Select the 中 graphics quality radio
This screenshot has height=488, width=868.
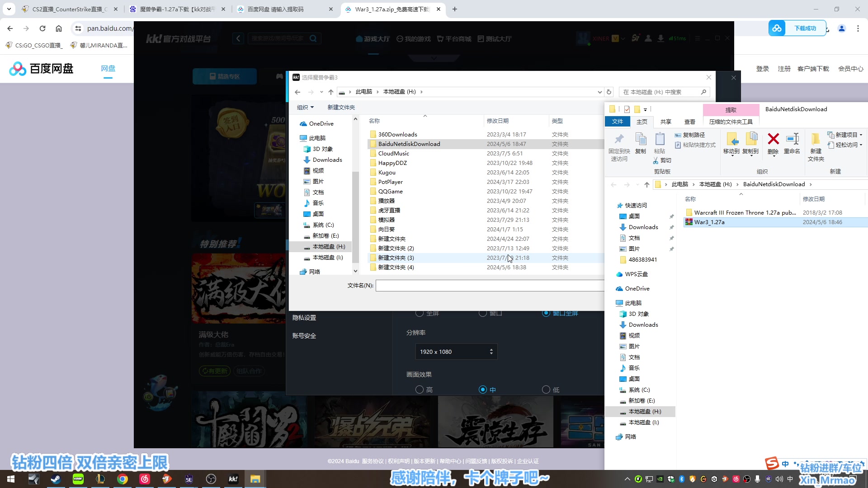click(x=483, y=389)
